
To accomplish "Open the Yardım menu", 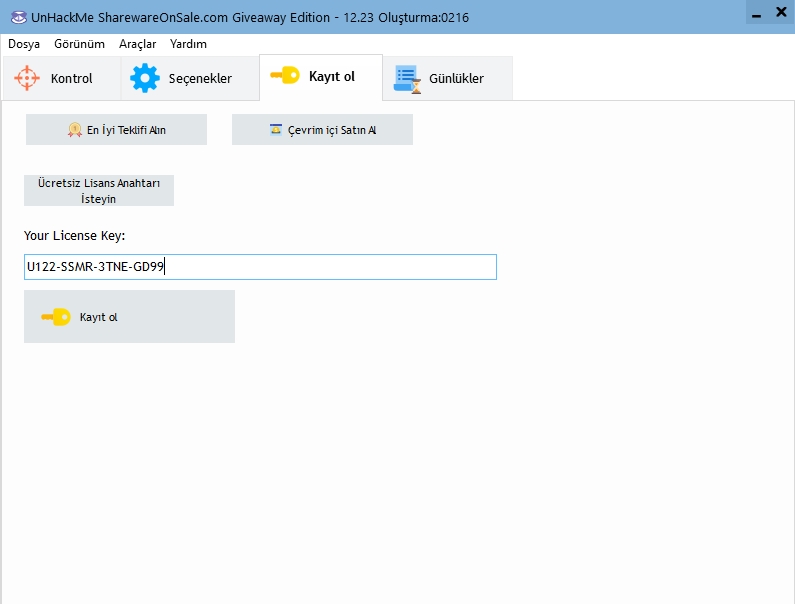I will [188, 44].
